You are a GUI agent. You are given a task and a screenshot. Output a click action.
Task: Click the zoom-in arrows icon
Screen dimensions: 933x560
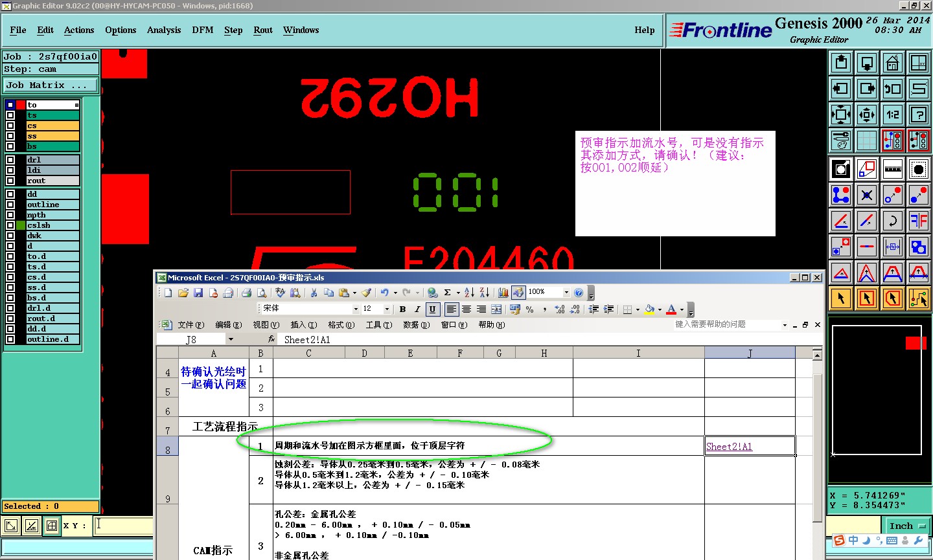867,115
